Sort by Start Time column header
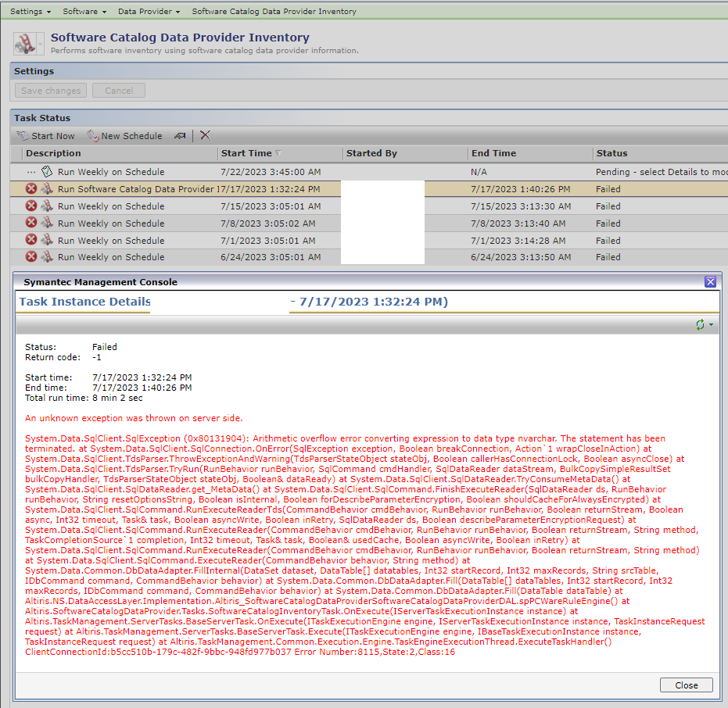 click(x=246, y=153)
